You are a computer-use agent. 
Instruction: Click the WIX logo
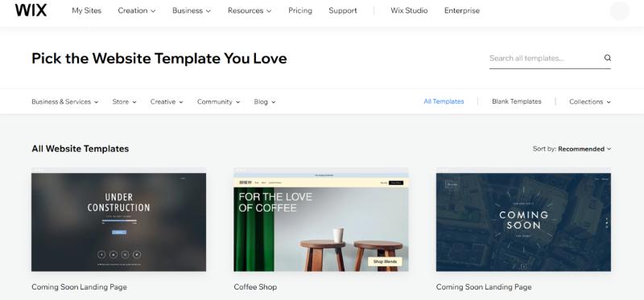(x=31, y=10)
